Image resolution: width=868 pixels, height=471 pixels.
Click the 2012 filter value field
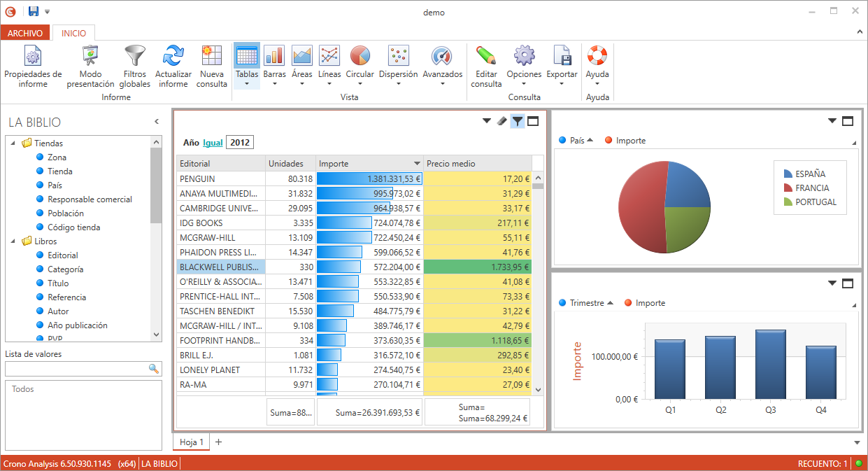pos(240,141)
